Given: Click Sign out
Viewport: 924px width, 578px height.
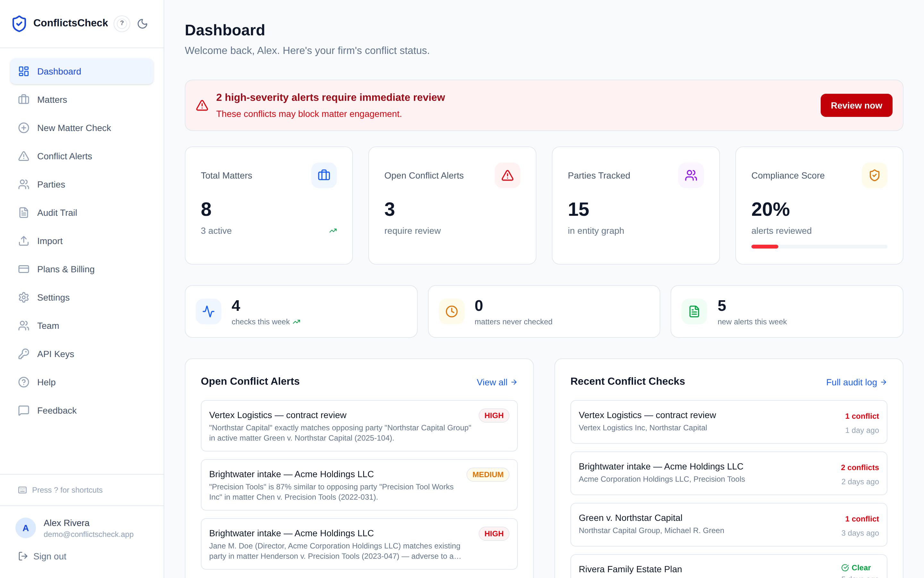Looking at the screenshot, I should pos(42,556).
